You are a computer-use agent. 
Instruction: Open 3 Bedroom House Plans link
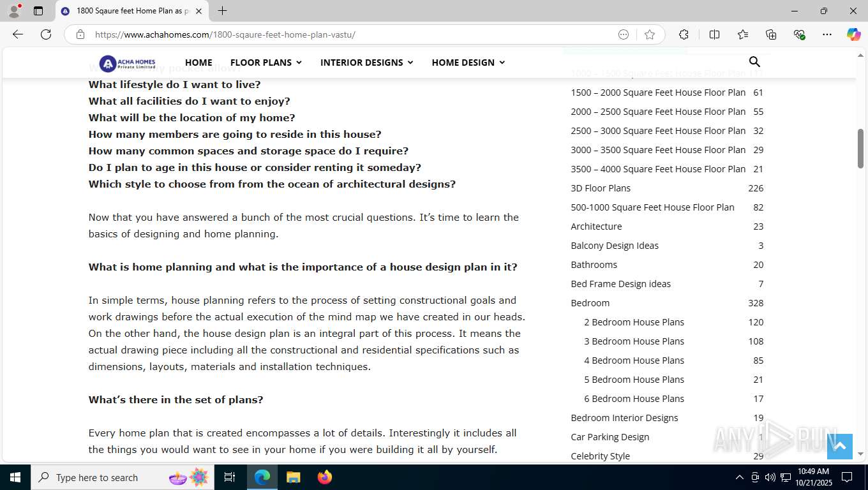(634, 341)
